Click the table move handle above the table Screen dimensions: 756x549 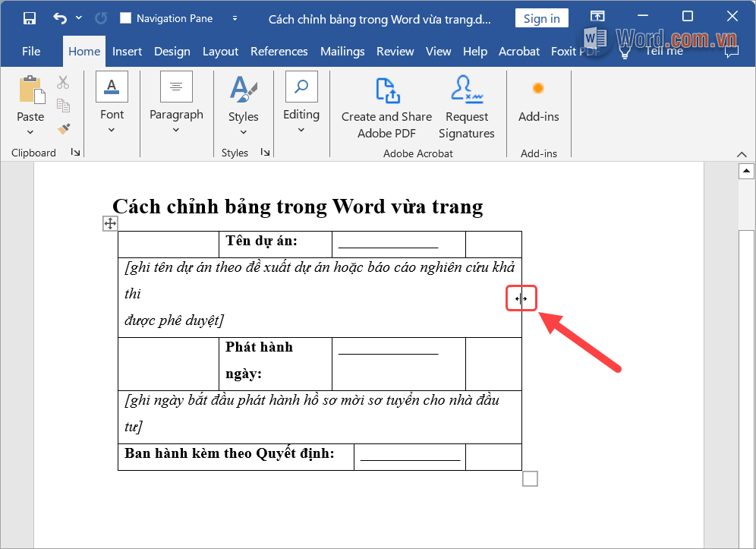(x=110, y=223)
